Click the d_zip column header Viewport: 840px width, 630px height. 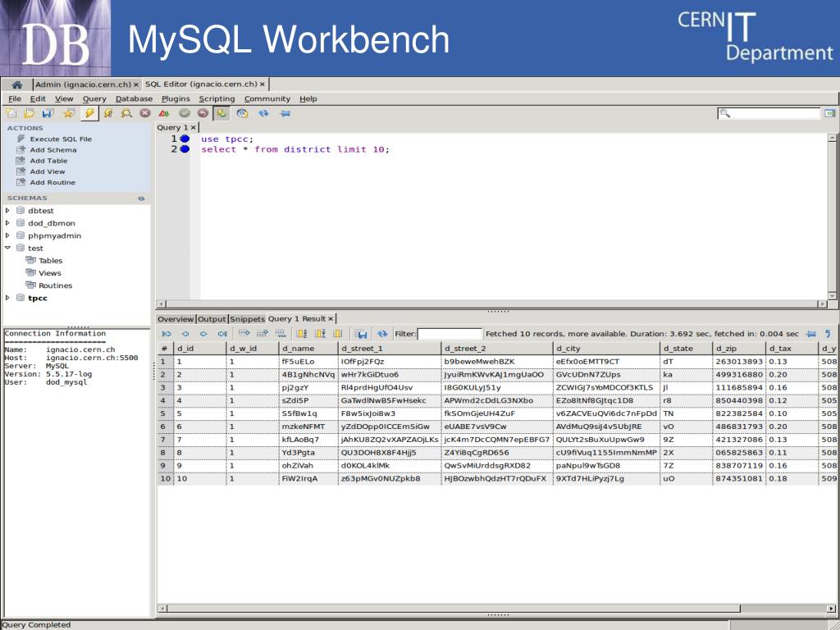(x=739, y=348)
